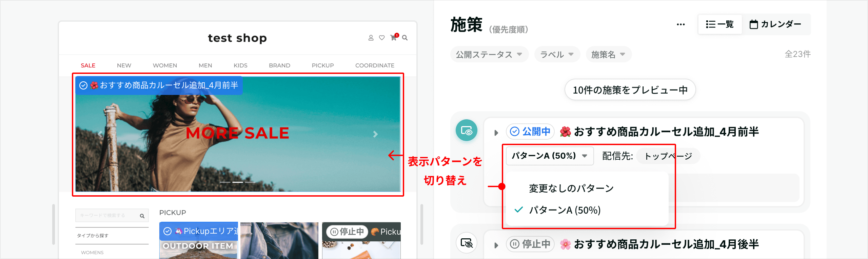Expand the おすすめ商品カルーセル追加_4月前半 row triangle
Screen dimensions: 868x259
[x=496, y=133]
